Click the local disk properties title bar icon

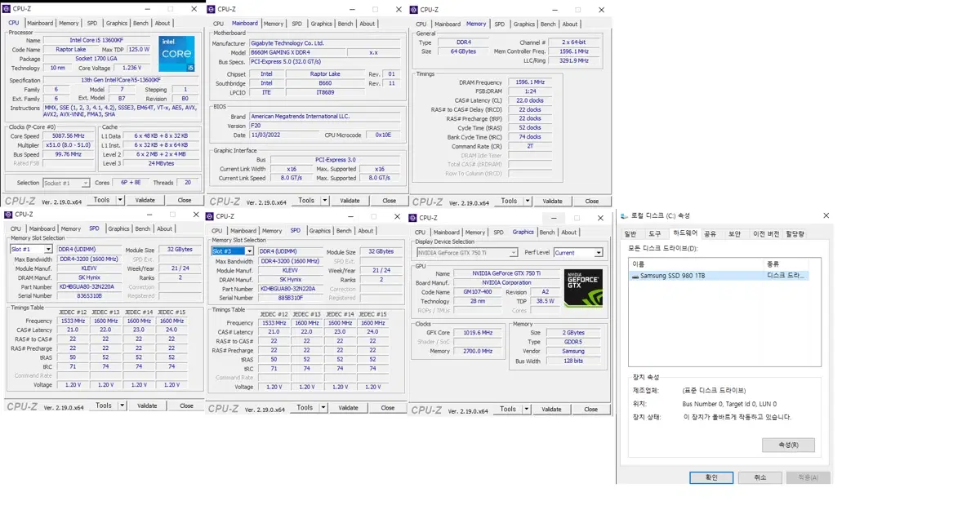click(x=625, y=215)
